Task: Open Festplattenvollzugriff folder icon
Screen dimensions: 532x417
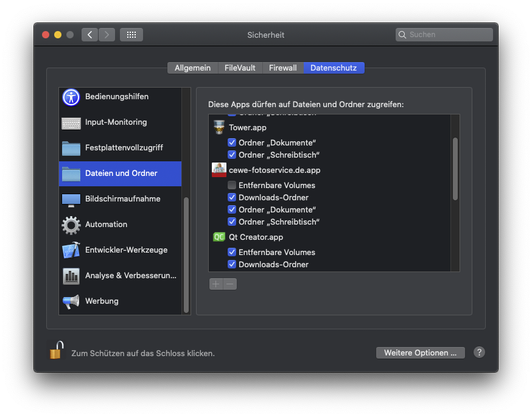Action: pyautogui.click(x=71, y=148)
